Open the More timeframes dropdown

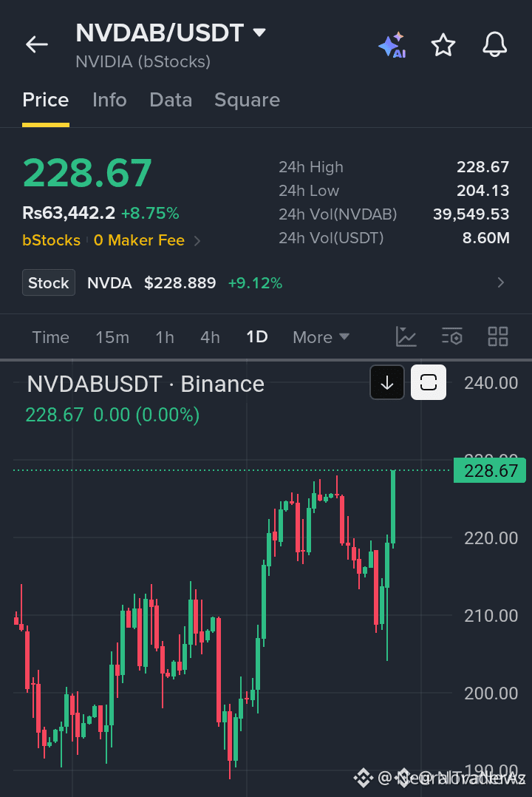coord(321,337)
